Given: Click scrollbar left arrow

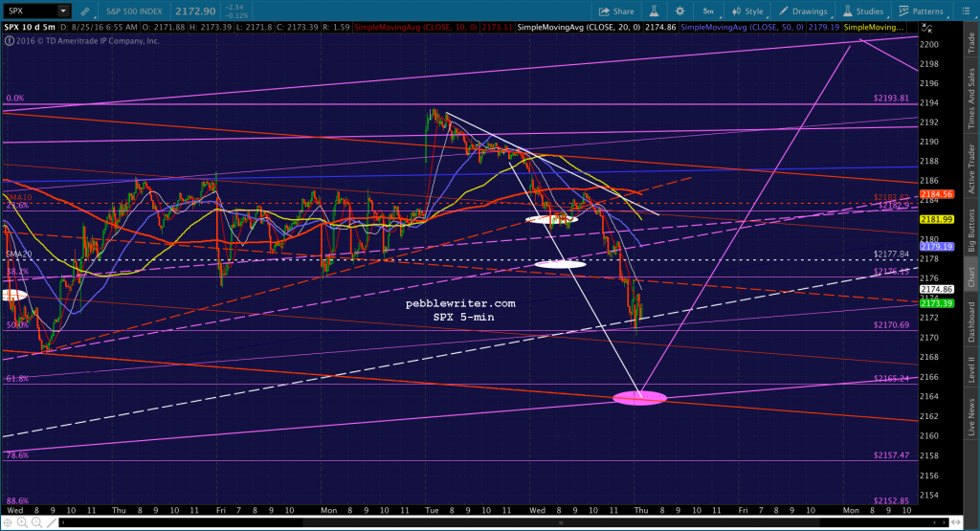Looking at the screenshot, I should (63, 522).
